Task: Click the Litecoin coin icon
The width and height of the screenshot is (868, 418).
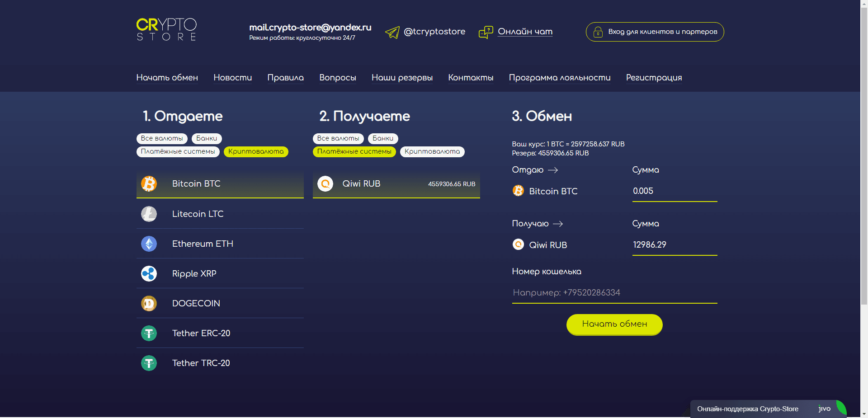Action: click(149, 214)
